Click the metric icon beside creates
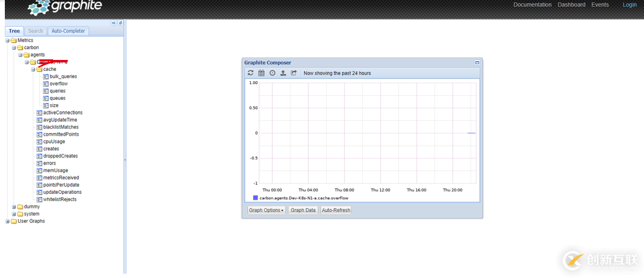 pyautogui.click(x=39, y=149)
